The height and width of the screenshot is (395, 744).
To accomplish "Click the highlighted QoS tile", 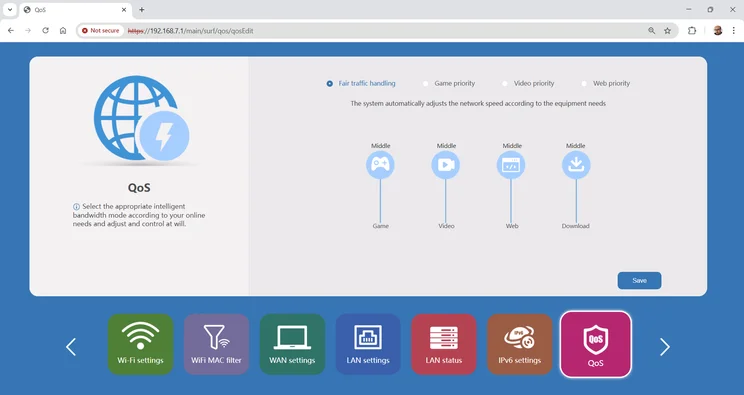I will [595, 344].
